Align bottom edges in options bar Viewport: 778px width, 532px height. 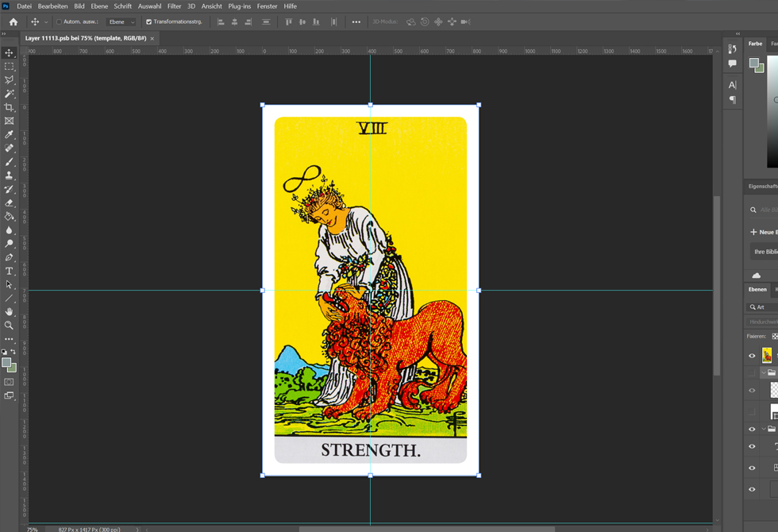(316, 22)
